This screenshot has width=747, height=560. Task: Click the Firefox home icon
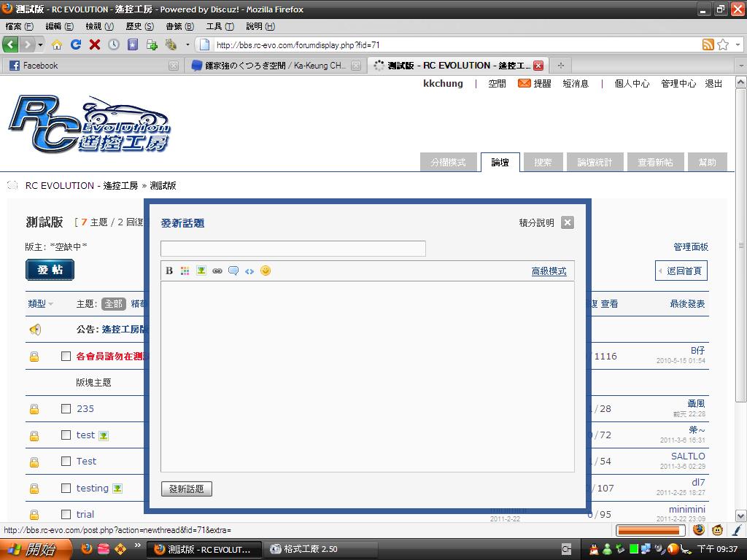click(x=57, y=44)
